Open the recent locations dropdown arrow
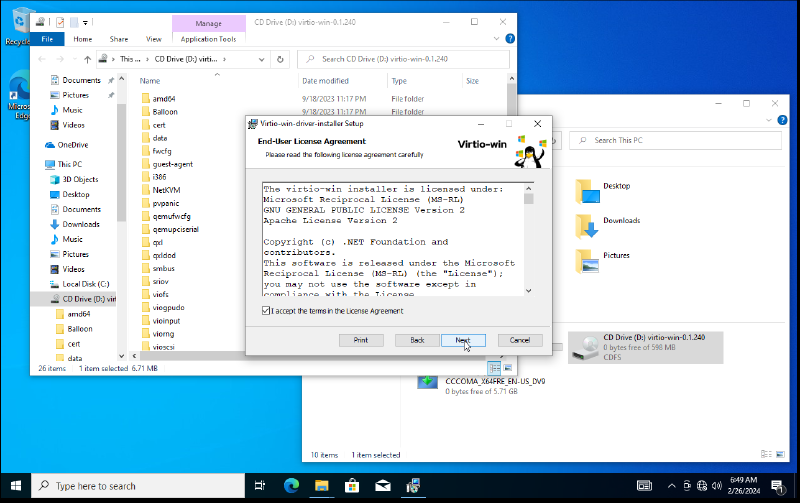This screenshot has height=503, width=800. 74,60
